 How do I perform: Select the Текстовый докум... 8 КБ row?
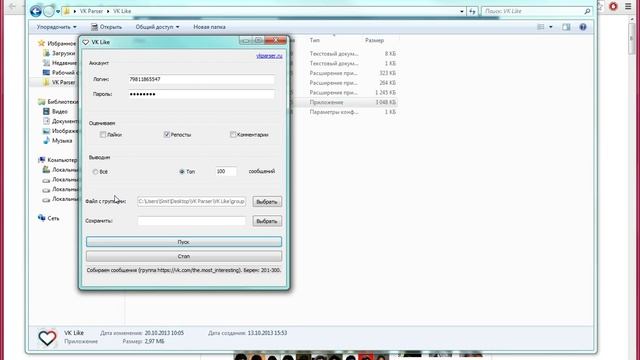[x=345, y=53]
